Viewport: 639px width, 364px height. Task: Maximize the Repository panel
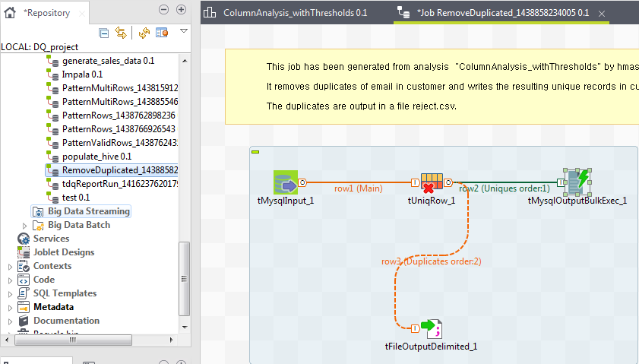181,9
